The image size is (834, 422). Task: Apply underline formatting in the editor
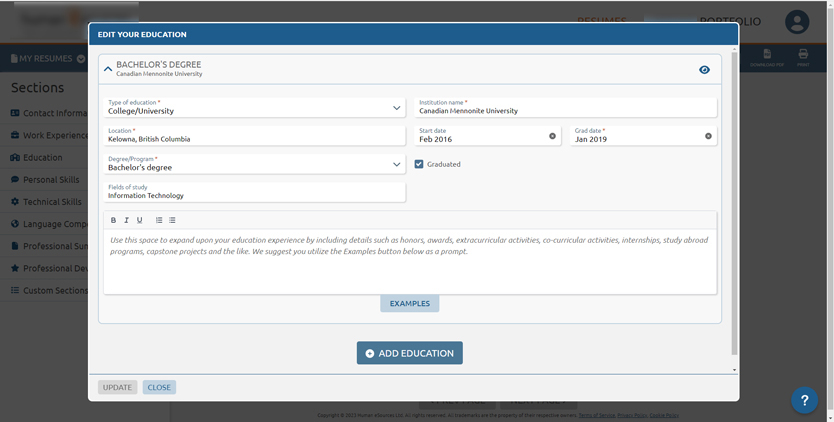(139, 220)
